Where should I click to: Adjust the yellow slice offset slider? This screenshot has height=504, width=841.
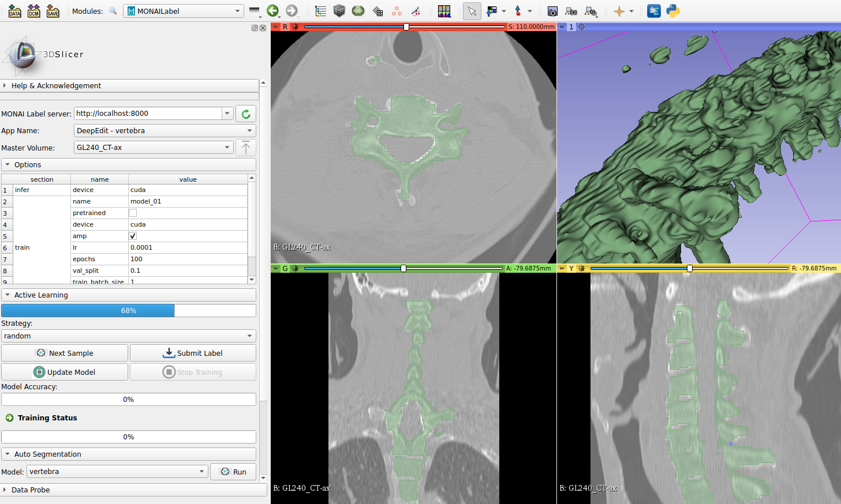click(689, 268)
